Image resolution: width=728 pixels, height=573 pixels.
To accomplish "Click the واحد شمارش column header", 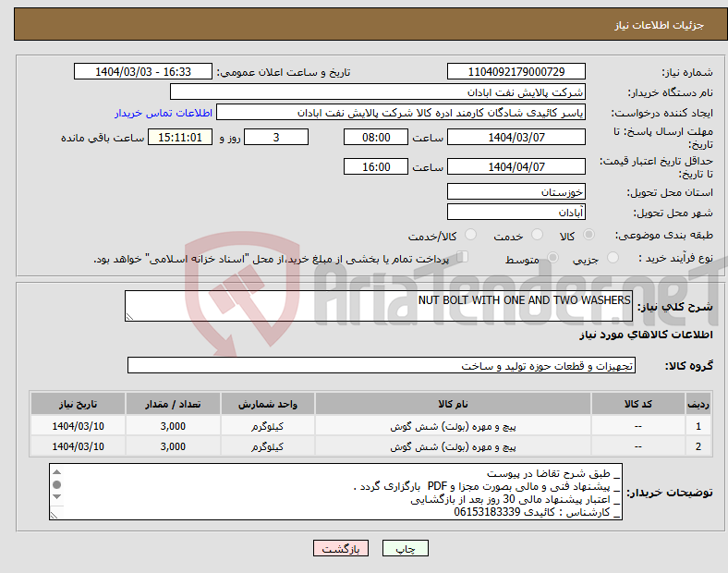I will pyautogui.click(x=267, y=404).
